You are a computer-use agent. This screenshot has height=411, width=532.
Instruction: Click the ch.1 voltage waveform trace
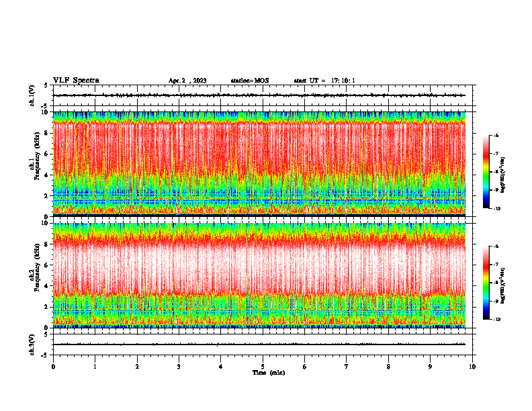[x=259, y=95]
